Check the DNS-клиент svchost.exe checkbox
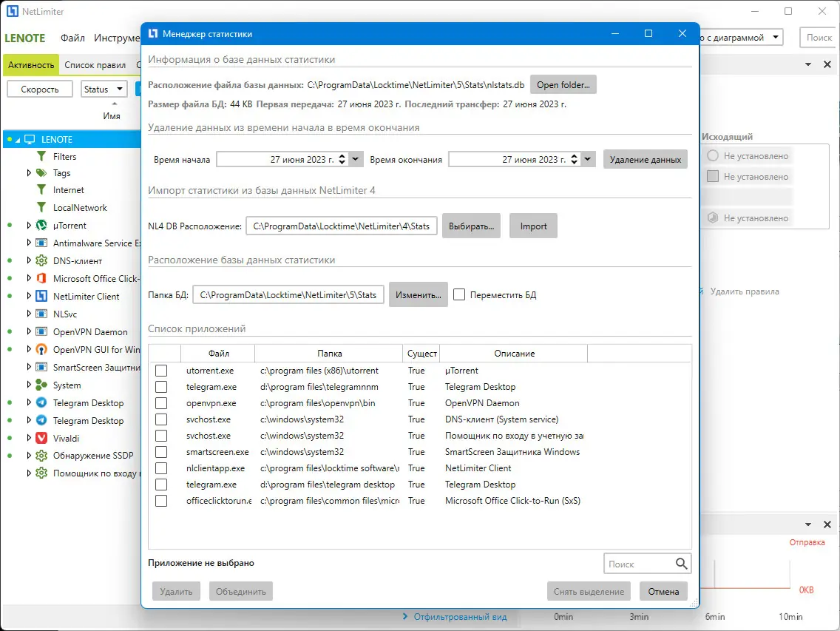Image resolution: width=840 pixels, height=631 pixels. click(x=160, y=419)
